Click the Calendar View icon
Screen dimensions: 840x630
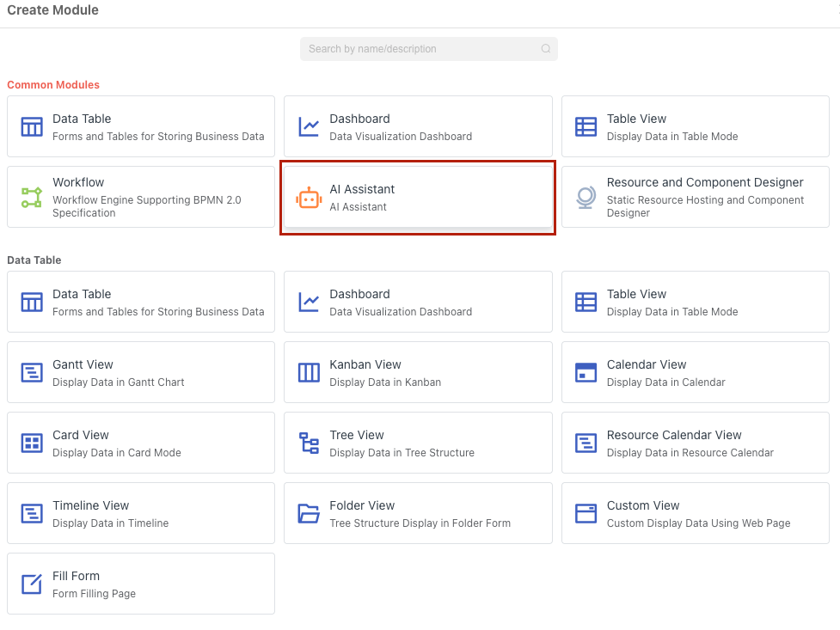[x=586, y=372]
